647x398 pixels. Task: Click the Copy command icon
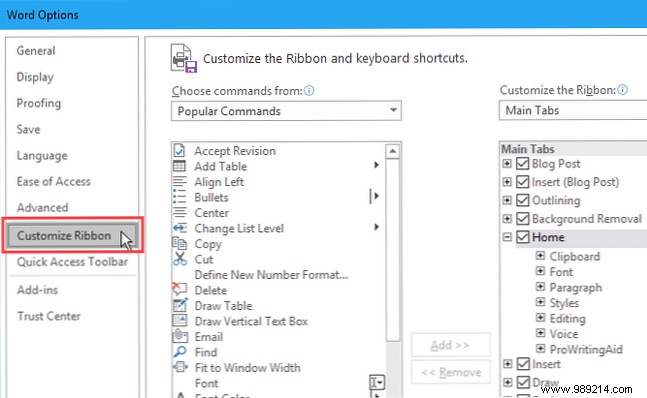click(179, 243)
